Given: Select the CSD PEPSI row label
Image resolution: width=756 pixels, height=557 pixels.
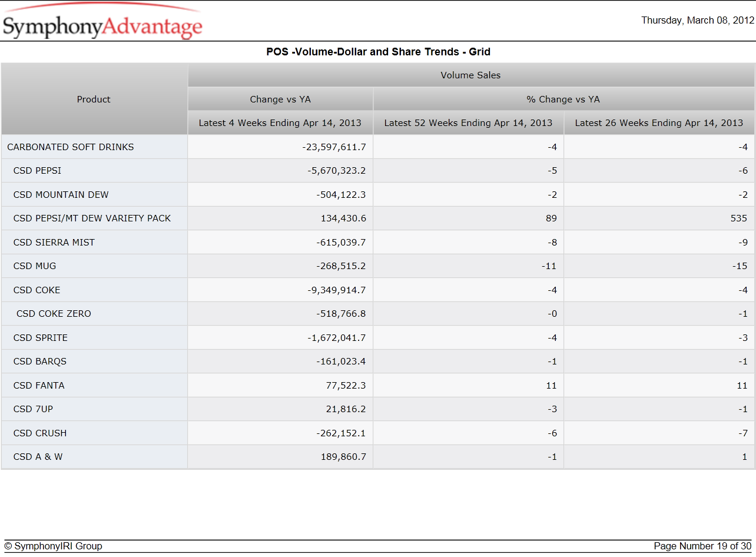Looking at the screenshot, I should pos(37,171).
